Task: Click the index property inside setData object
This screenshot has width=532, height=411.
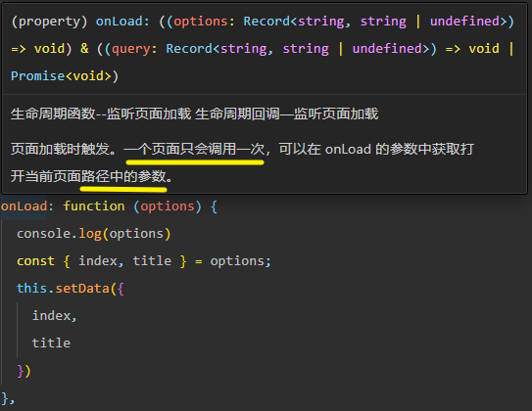Action: pos(51,316)
